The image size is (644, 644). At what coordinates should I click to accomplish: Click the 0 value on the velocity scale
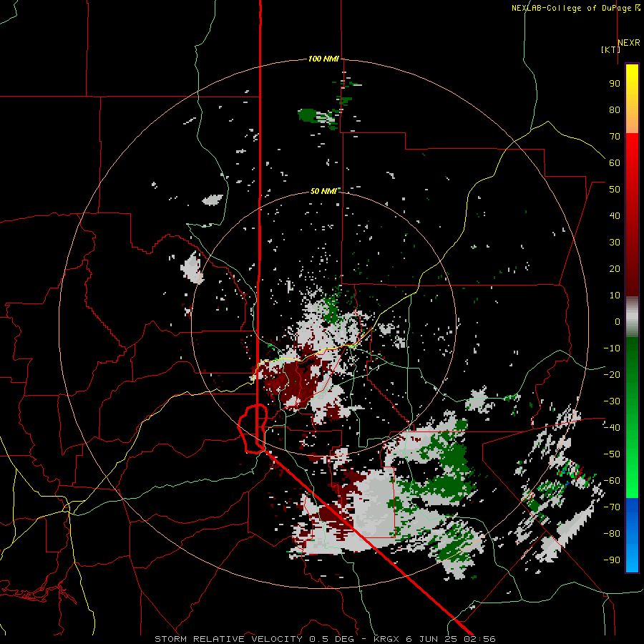pos(618,322)
